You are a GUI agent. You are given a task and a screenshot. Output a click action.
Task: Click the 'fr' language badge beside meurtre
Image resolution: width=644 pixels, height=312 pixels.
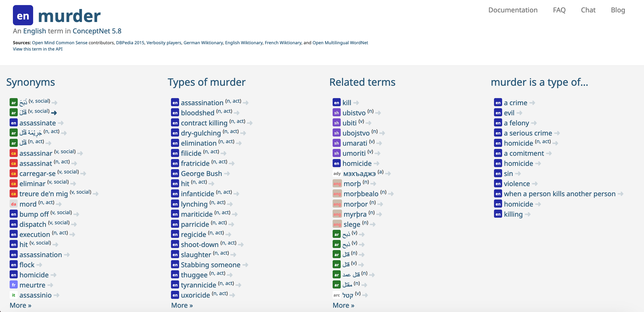pos(14,285)
